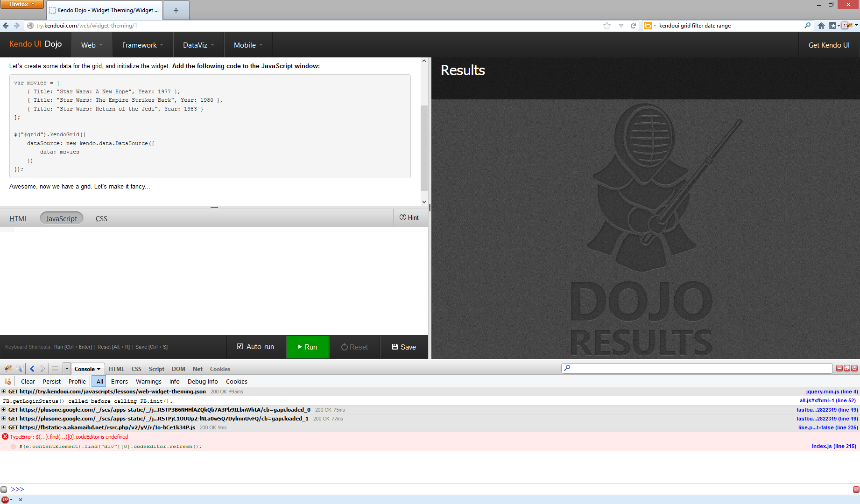Run the code with Run button
The width and height of the screenshot is (860, 504).
click(x=308, y=347)
